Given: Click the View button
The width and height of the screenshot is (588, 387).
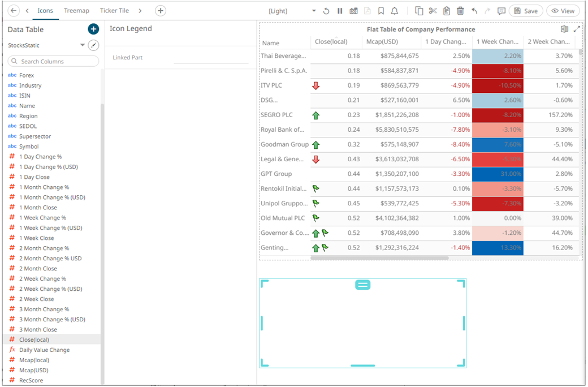Looking at the screenshot, I should [x=563, y=11].
